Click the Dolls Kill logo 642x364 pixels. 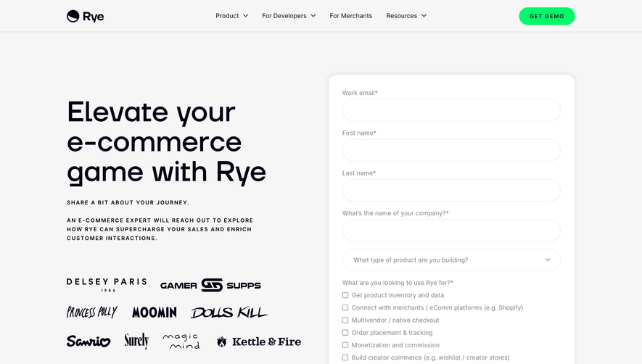click(229, 313)
